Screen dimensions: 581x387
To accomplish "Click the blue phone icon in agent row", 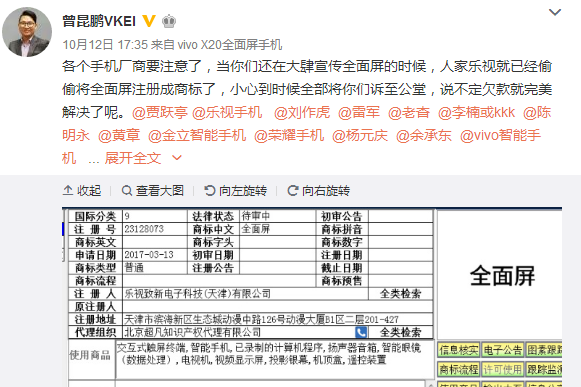I will click(361, 332).
